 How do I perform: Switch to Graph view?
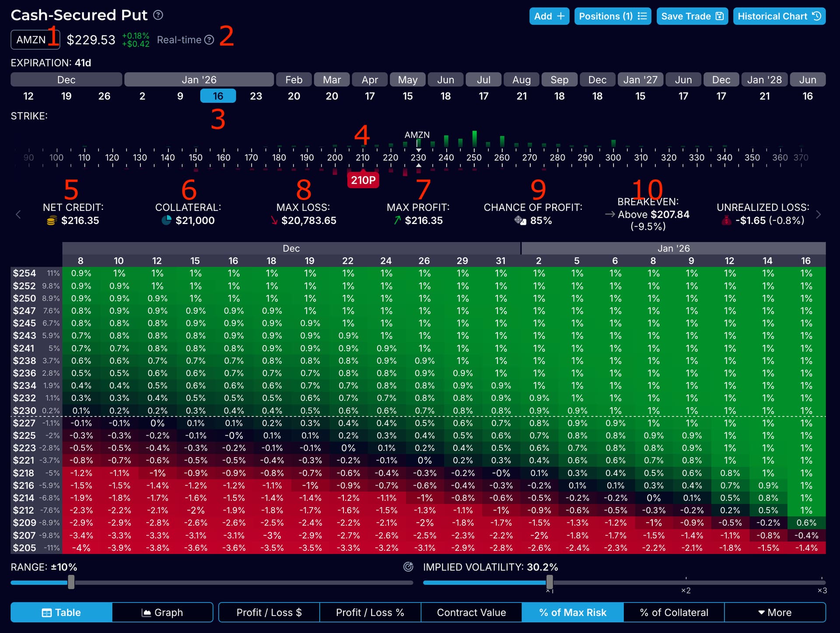pyautogui.click(x=162, y=612)
